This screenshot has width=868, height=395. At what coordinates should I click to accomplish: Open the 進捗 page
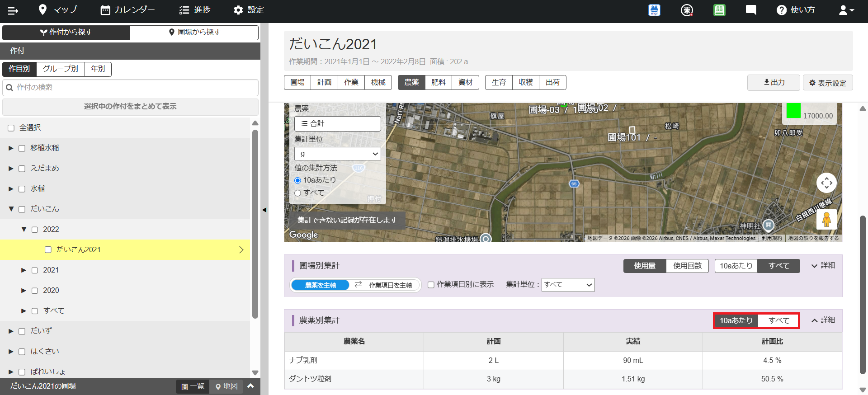tap(195, 10)
